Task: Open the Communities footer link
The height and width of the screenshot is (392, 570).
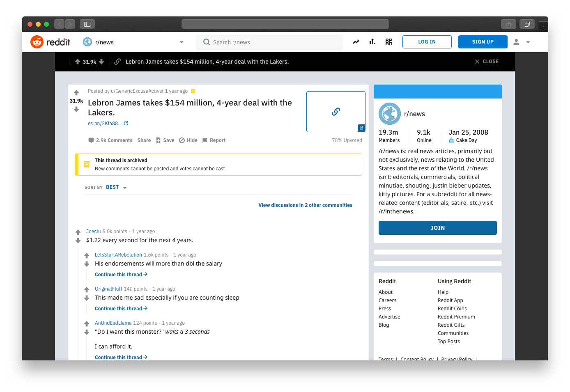Action: [x=453, y=333]
